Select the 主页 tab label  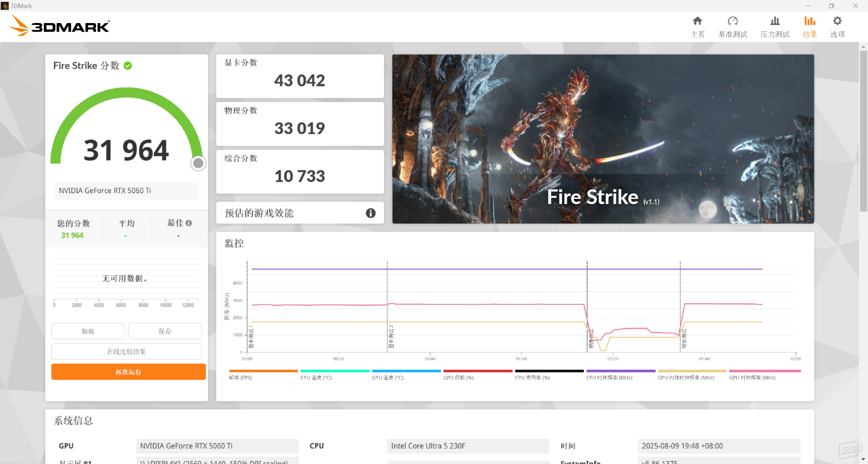pyautogui.click(x=697, y=34)
